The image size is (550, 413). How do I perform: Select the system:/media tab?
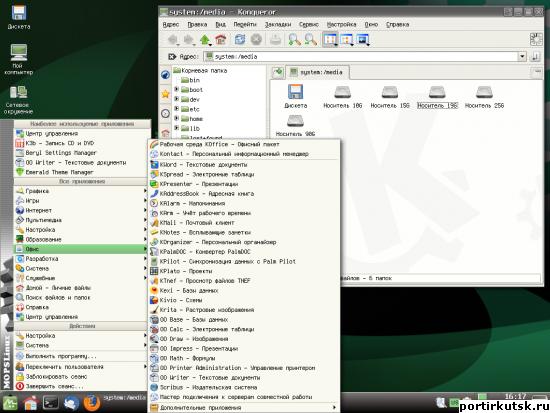317,72
